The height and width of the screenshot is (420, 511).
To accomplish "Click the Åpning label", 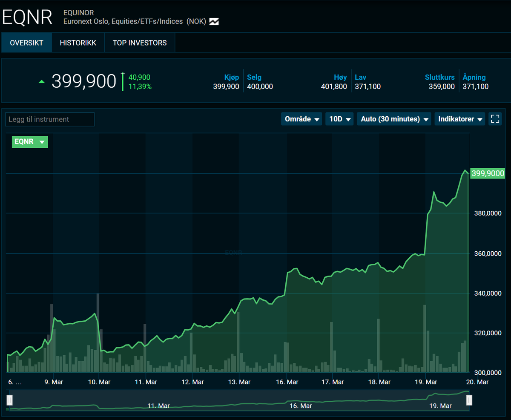I will pyautogui.click(x=474, y=77).
